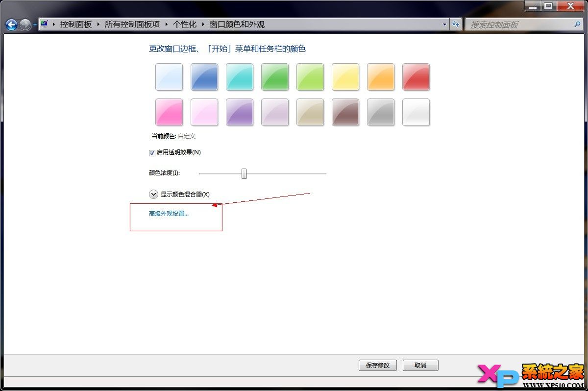Click the 颜色浓度 slider handle
The height and width of the screenshot is (391, 588).
click(x=244, y=173)
